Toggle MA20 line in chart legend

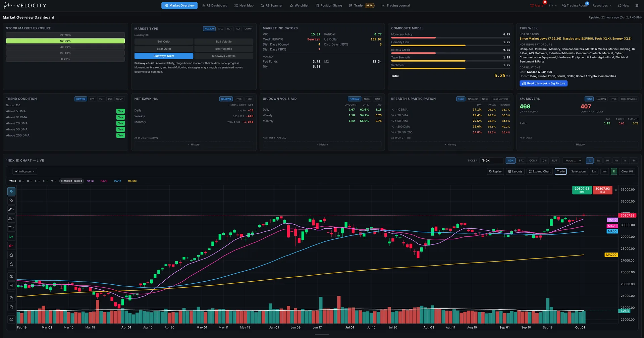104,181
